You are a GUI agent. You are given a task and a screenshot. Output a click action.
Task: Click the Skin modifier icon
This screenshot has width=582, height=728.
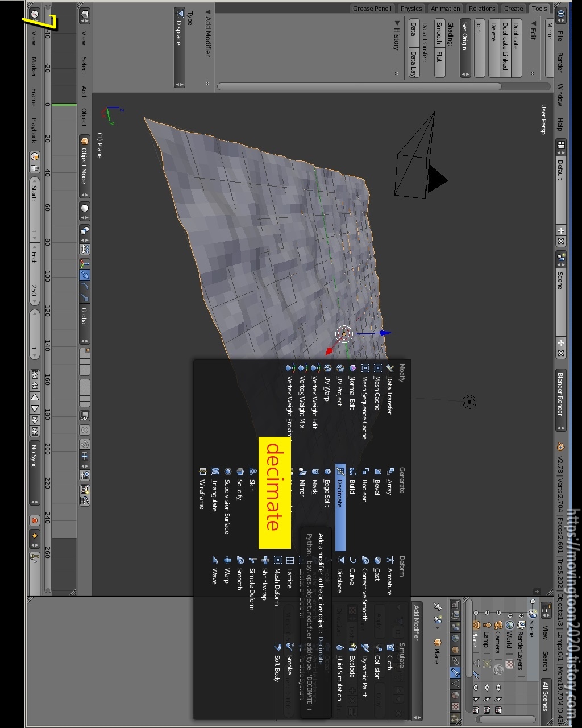click(253, 471)
